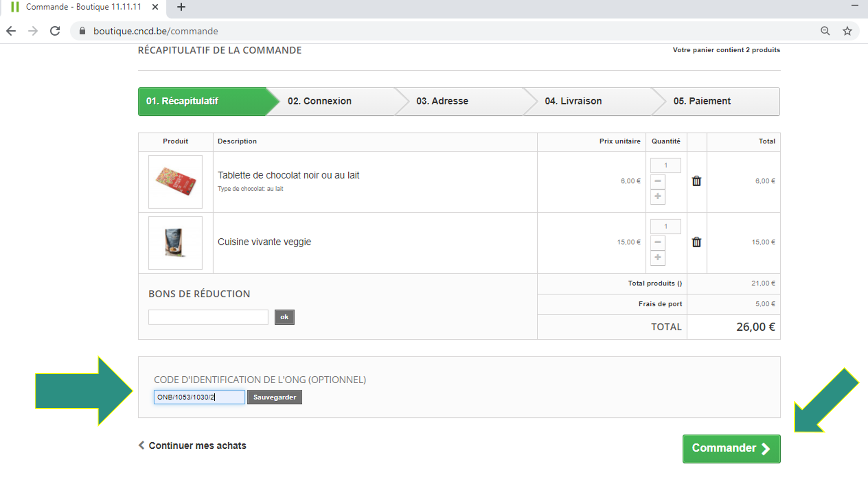Submit reduction voucher with ok button
Viewport: 868px width, 486px height.
point(284,317)
